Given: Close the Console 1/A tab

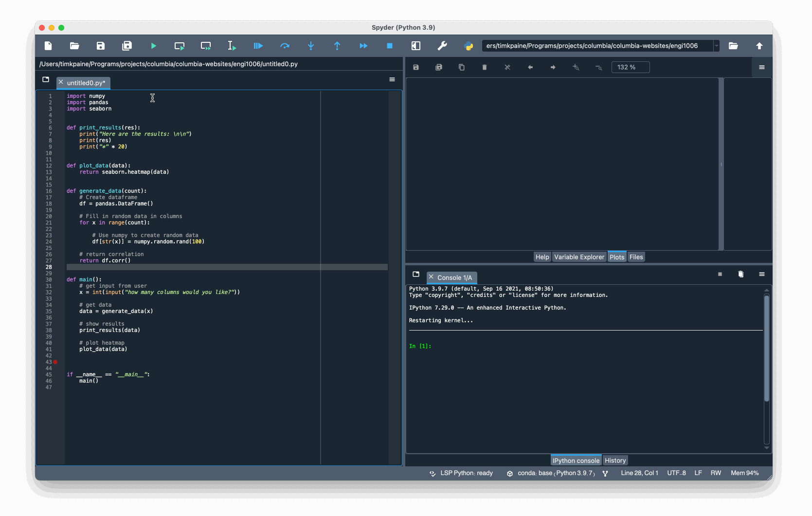Looking at the screenshot, I should (431, 277).
